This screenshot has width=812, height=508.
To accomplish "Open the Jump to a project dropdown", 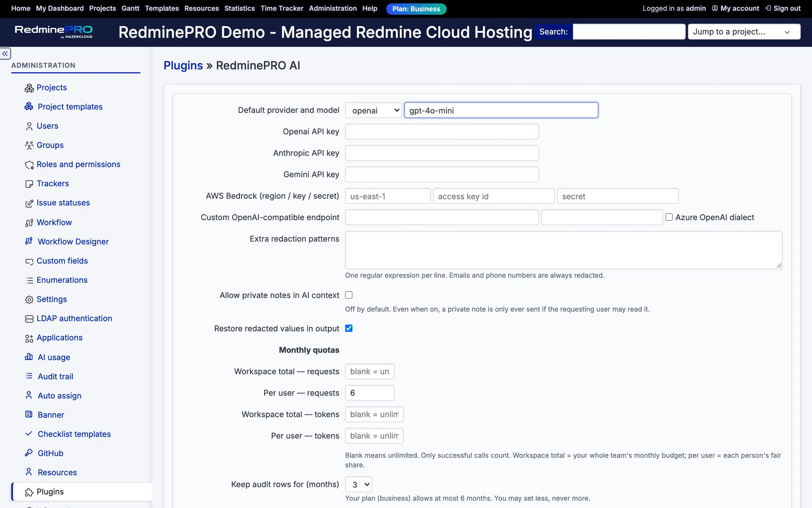I will (x=744, y=32).
